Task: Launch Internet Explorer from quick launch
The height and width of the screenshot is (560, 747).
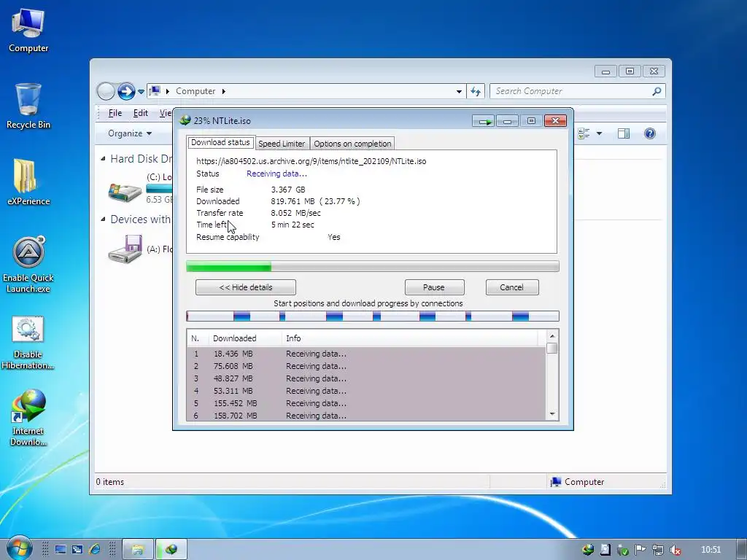Action: click(94, 550)
